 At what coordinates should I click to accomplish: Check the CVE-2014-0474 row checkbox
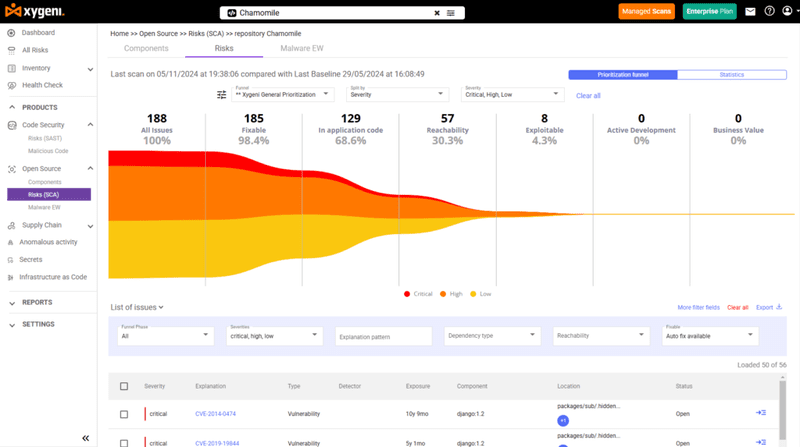124,414
